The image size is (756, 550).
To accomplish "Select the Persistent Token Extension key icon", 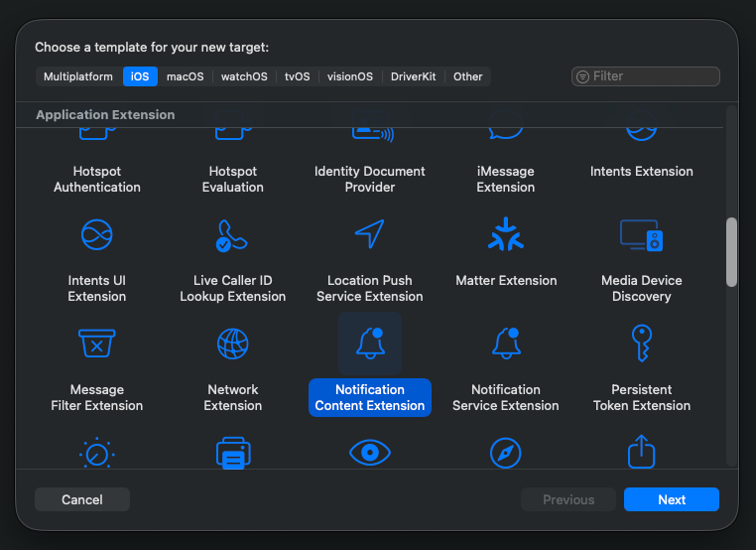I will [642, 344].
